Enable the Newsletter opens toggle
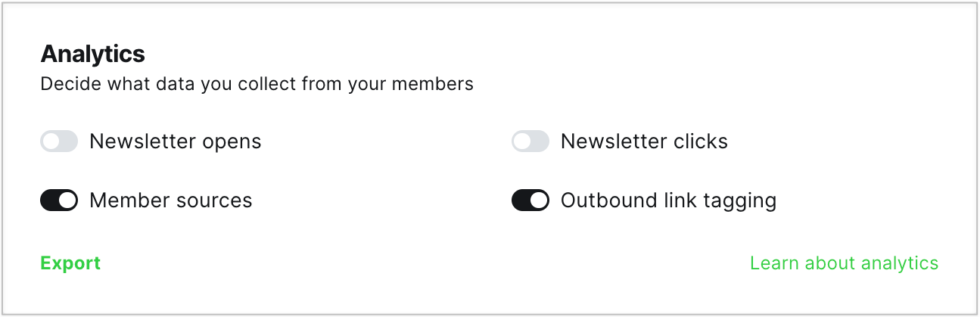The image size is (980, 317). pos(59,141)
